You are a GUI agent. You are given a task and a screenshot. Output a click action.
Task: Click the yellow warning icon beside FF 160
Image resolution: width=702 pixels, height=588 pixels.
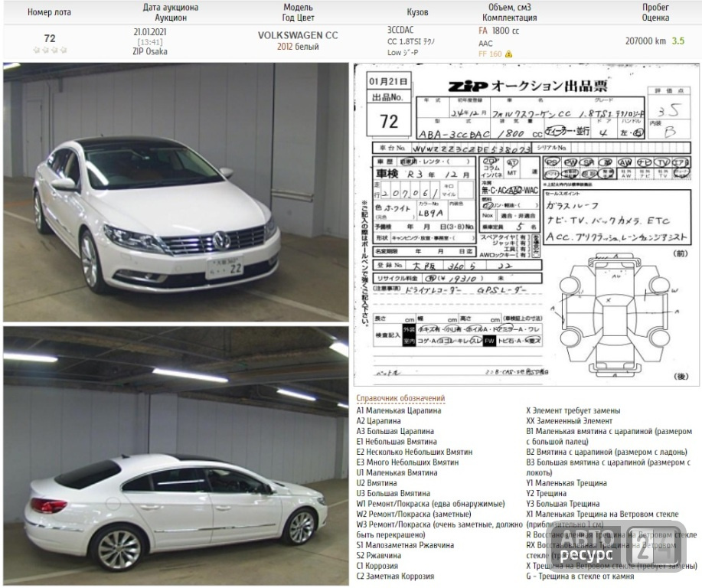pyautogui.click(x=508, y=54)
